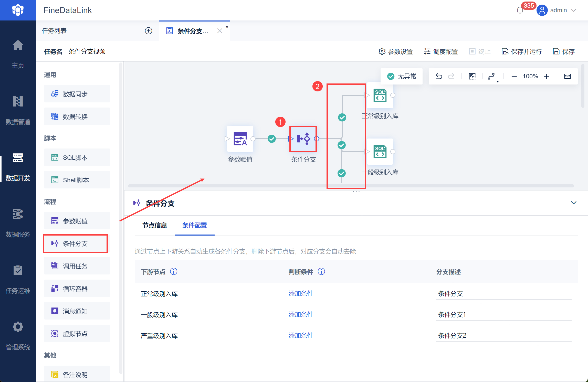Click 添加条件 link for 严重级别入库
This screenshot has height=382, width=588.
tap(301, 335)
